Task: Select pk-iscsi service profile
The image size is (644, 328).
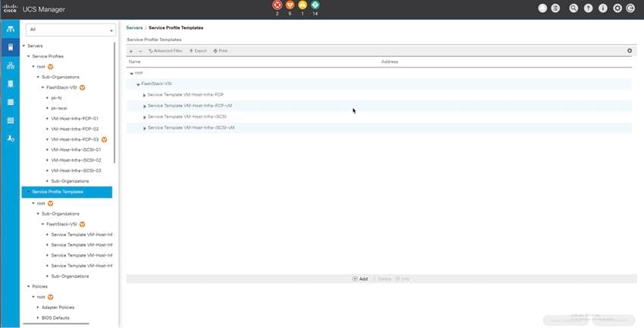Action: coord(59,108)
